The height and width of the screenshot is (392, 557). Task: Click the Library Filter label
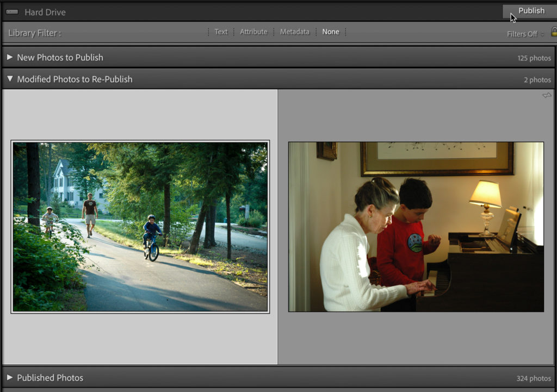[34, 33]
